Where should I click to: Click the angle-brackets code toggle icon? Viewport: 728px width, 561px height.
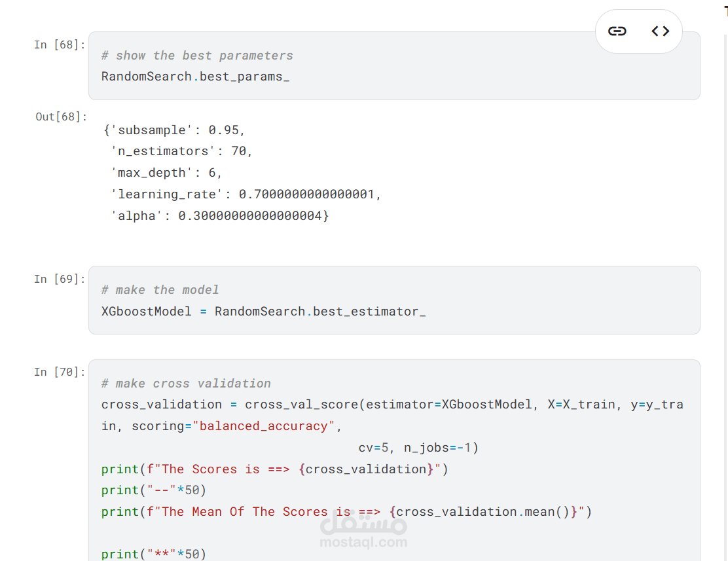click(x=660, y=31)
